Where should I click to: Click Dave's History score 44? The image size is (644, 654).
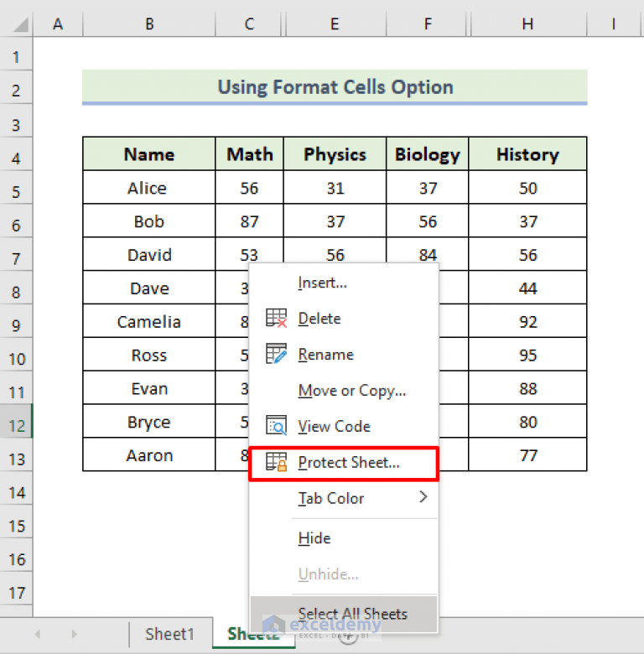tap(527, 288)
